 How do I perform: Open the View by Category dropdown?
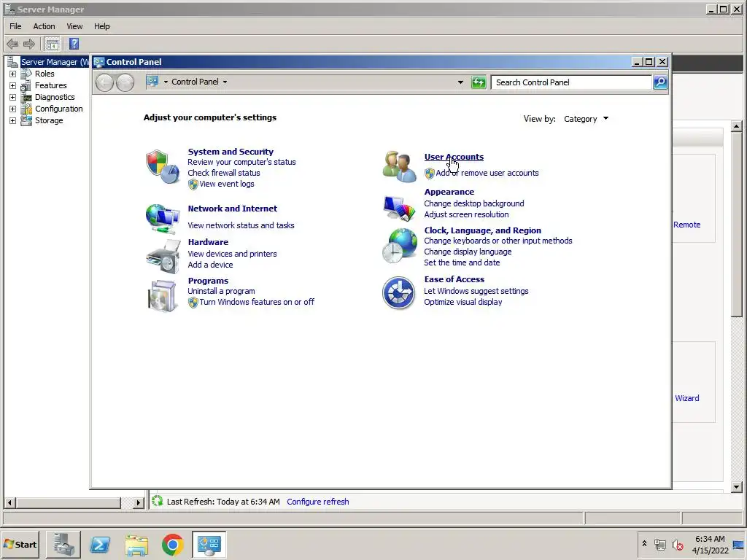click(x=586, y=119)
